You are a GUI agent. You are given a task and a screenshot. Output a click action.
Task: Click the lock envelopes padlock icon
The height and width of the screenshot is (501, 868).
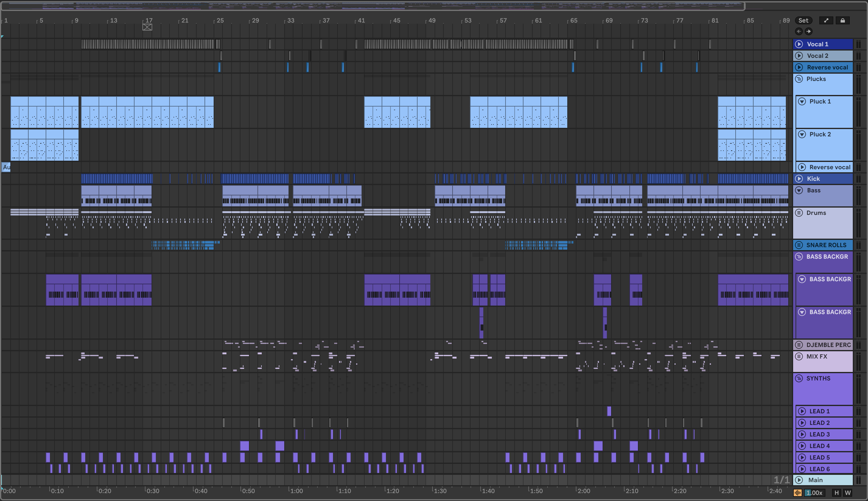coord(842,21)
